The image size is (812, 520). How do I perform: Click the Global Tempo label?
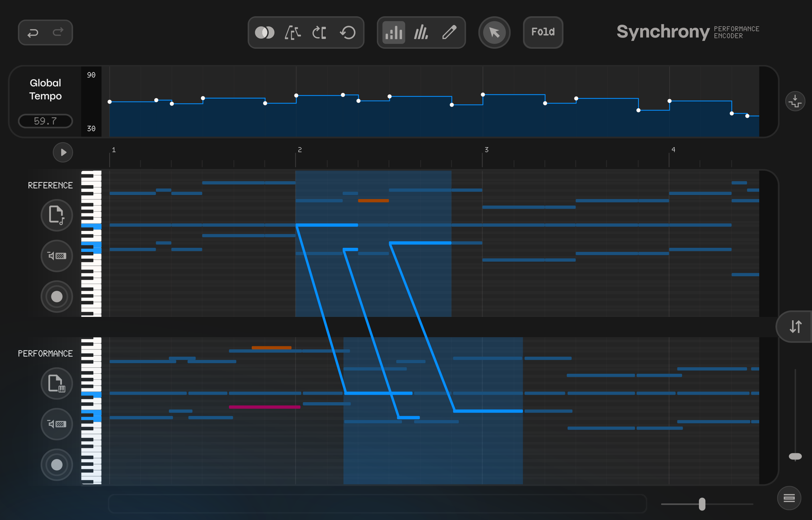tap(45, 89)
